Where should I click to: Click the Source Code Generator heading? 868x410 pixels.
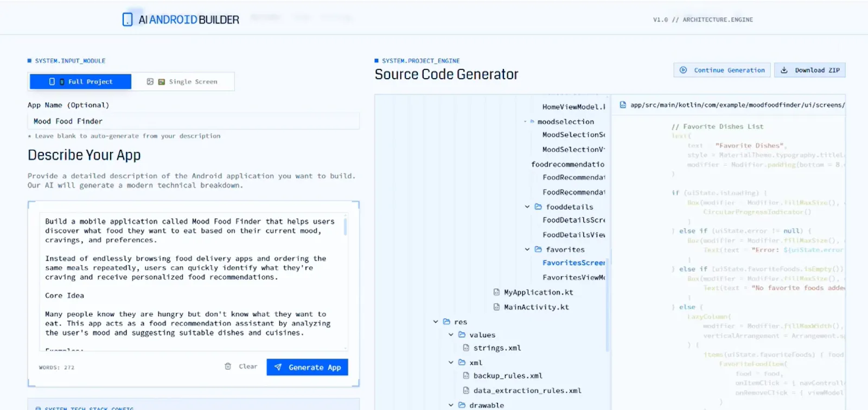pyautogui.click(x=446, y=74)
